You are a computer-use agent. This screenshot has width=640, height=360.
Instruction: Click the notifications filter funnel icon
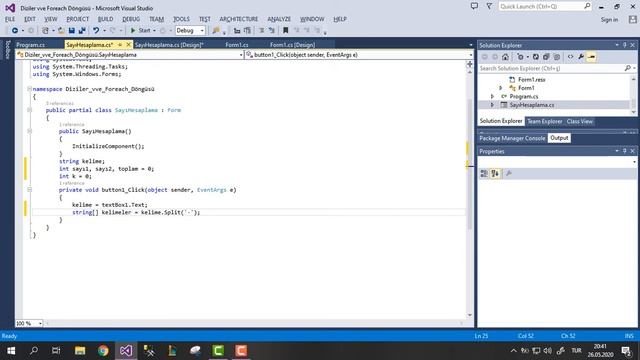pyautogui.click(x=489, y=6)
